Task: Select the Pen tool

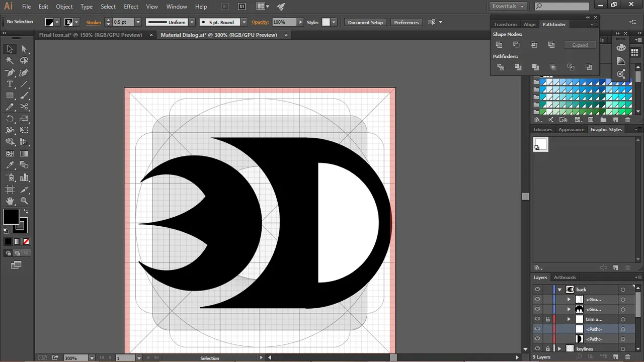Action: pos(10,72)
